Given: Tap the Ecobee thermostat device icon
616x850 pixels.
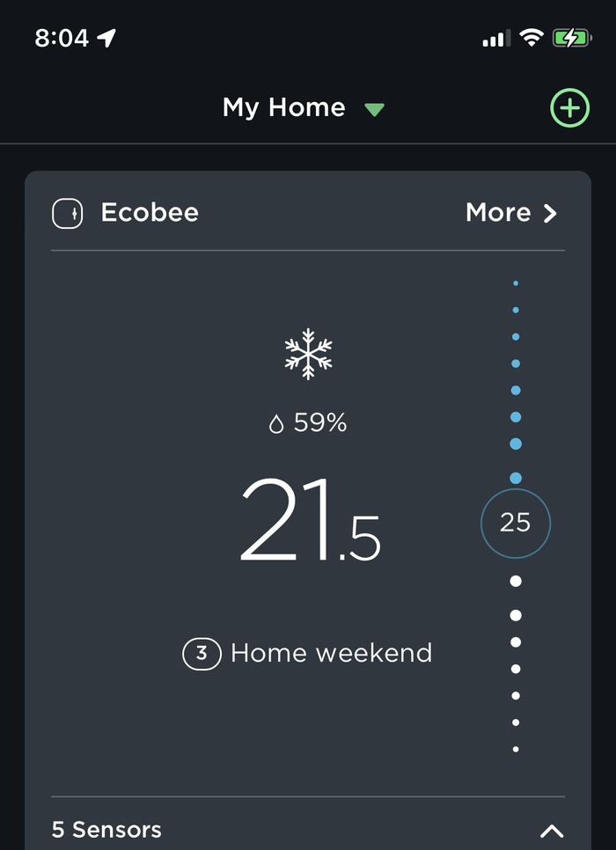Looking at the screenshot, I should click(x=68, y=213).
